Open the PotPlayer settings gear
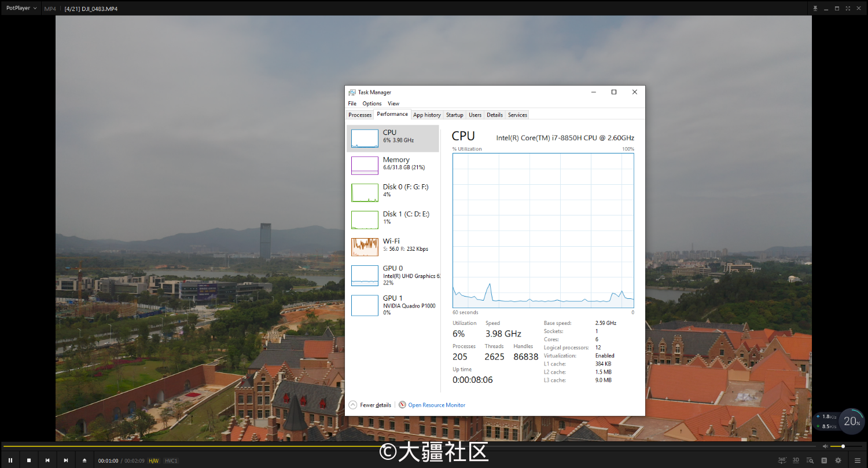 tap(838, 460)
